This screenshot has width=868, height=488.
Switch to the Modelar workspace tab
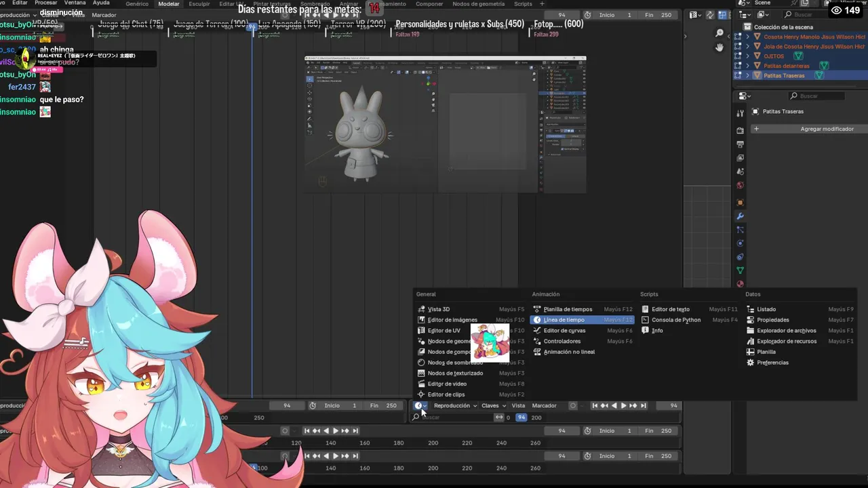(x=169, y=4)
